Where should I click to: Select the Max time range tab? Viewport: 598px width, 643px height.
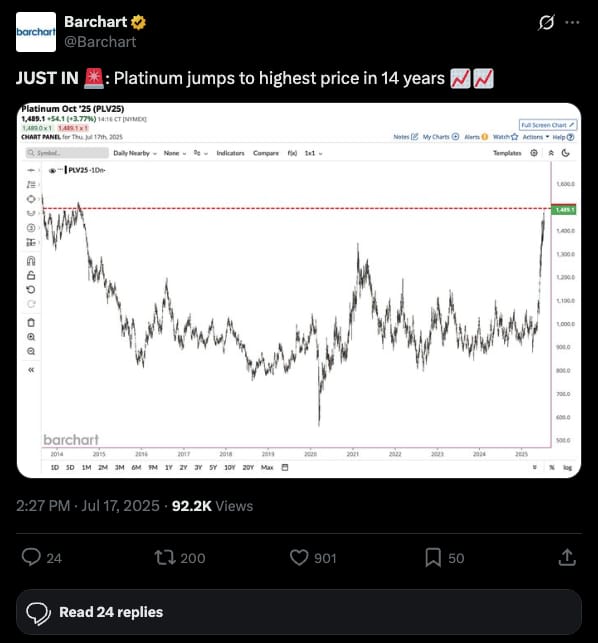pos(267,467)
